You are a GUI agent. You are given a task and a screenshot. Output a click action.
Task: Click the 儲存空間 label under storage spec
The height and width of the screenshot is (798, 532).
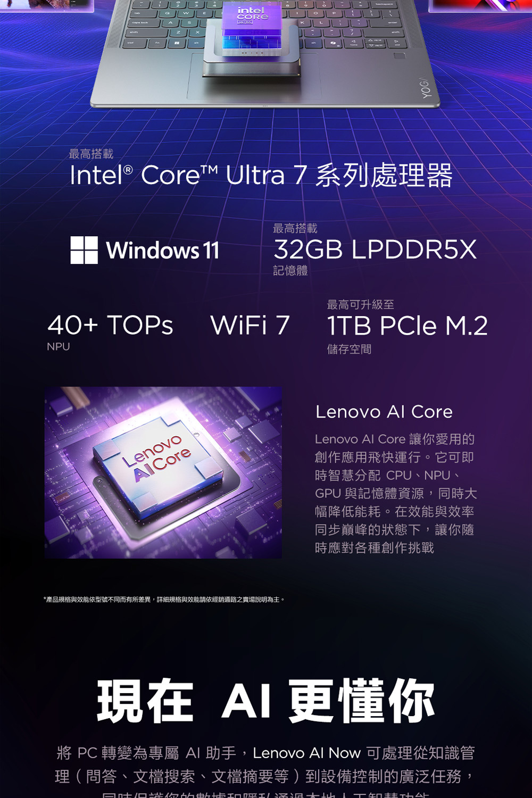click(349, 349)
